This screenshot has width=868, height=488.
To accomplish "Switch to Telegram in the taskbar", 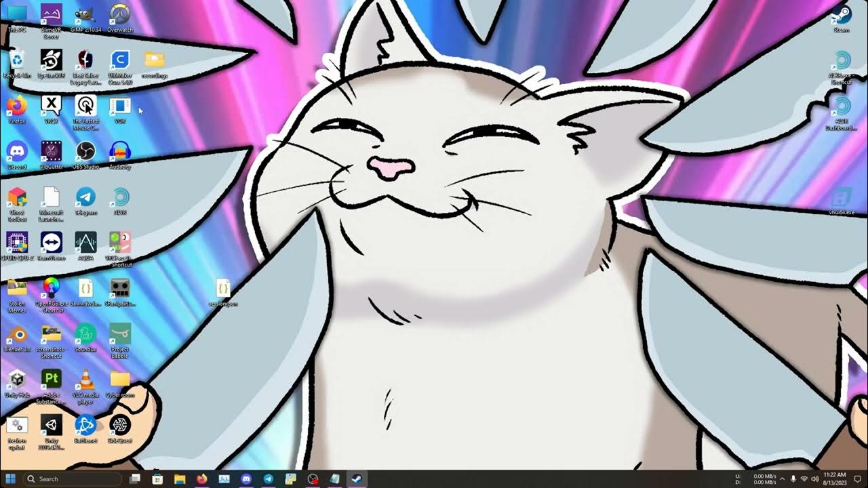I will [x=268, y=479].
